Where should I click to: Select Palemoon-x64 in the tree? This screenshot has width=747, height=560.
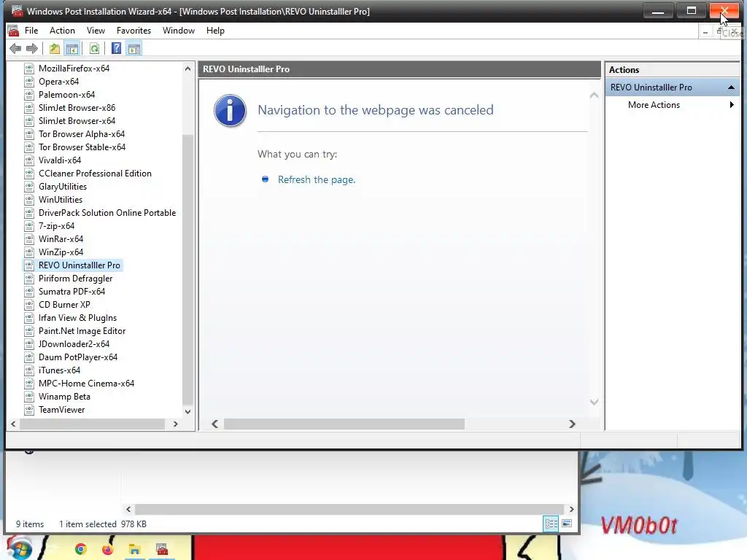[x=66, y=94]
